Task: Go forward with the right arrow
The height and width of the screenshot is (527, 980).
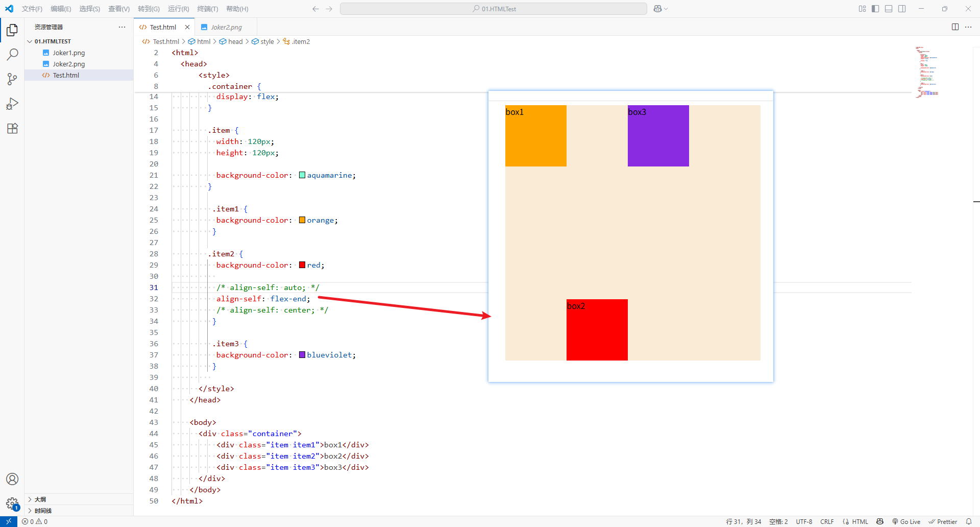Action: [329, 9]
